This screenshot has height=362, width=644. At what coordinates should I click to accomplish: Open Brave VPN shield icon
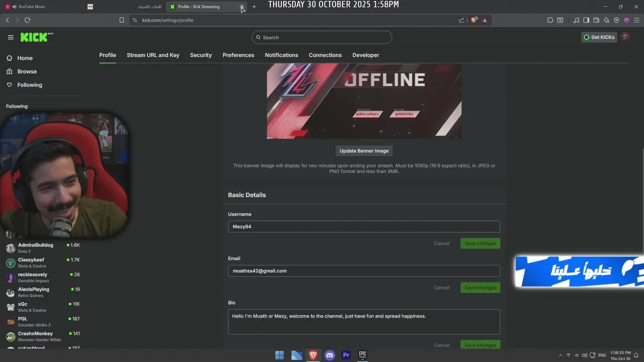click(616, 20)
